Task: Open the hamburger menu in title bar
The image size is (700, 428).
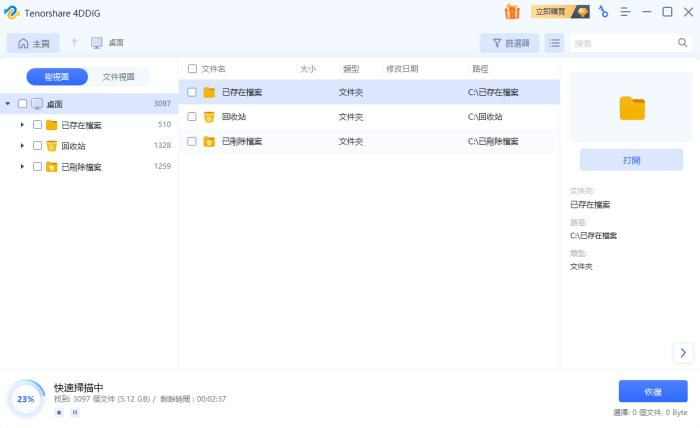Action: coord(625,12)
